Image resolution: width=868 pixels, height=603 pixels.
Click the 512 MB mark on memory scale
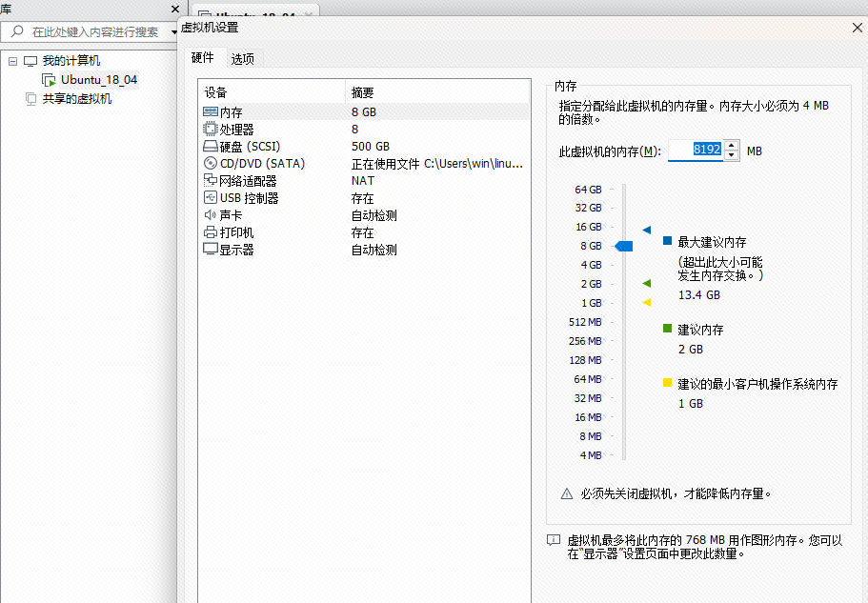[x=585, y=322]
